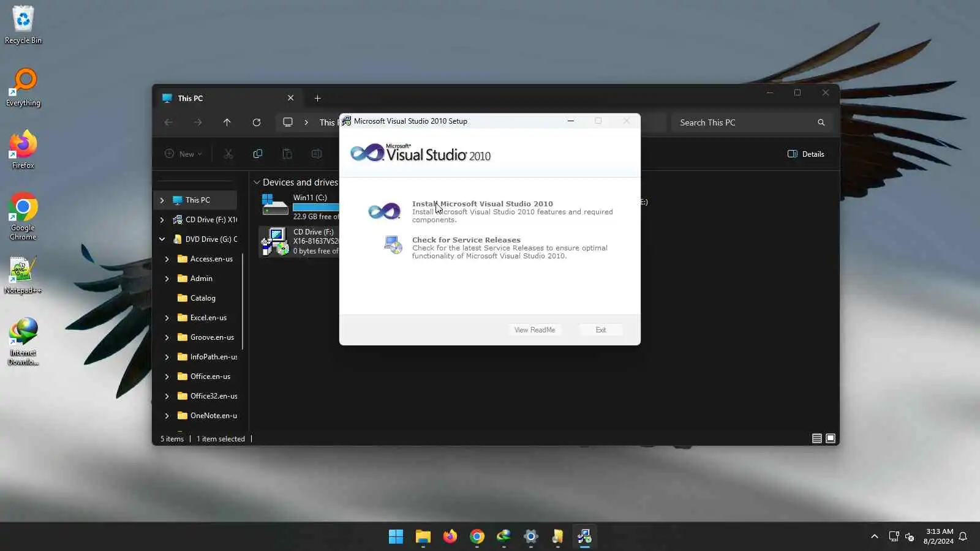Open the yellow document app in taskbar
The image size is (980, 551).
point(557,537)
